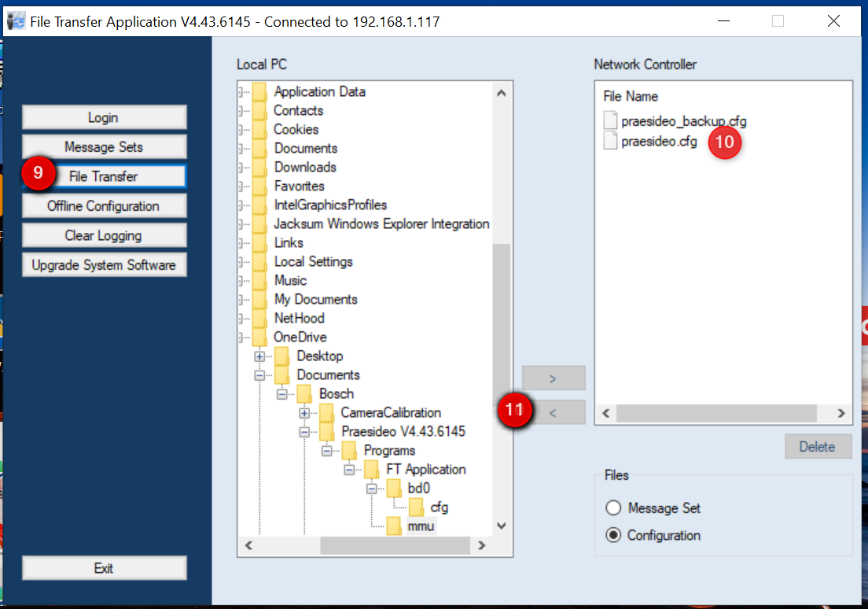Click the FT Application folder icon
The image size is (868, 609).
[x=371, y=470]
